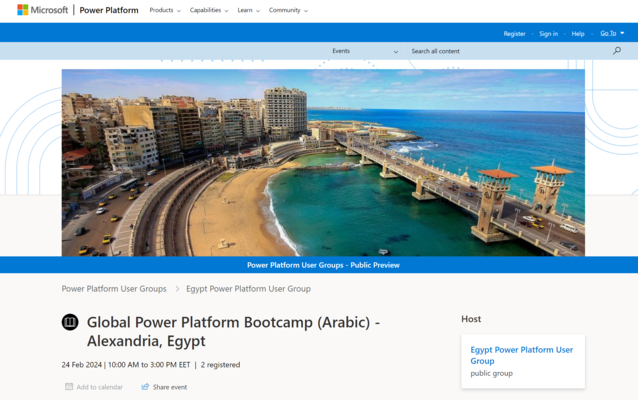Open Power Platform User Groups breadcrumb

114,289
